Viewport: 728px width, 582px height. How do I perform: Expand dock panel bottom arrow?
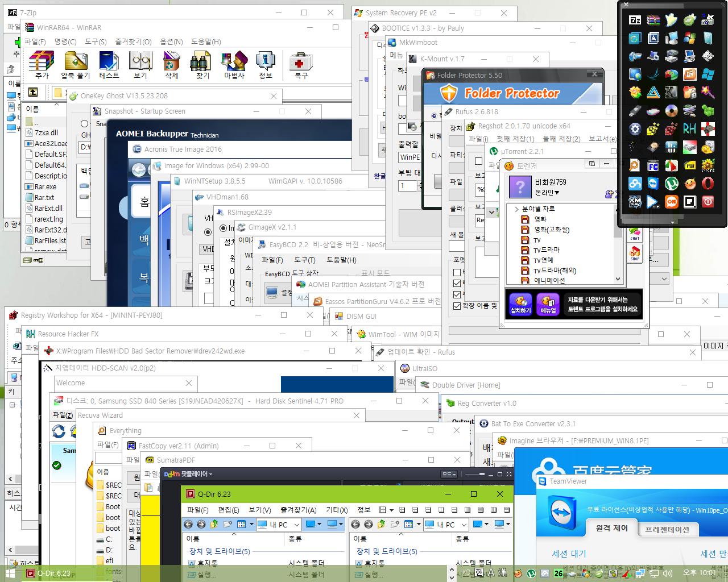(673, 222)
